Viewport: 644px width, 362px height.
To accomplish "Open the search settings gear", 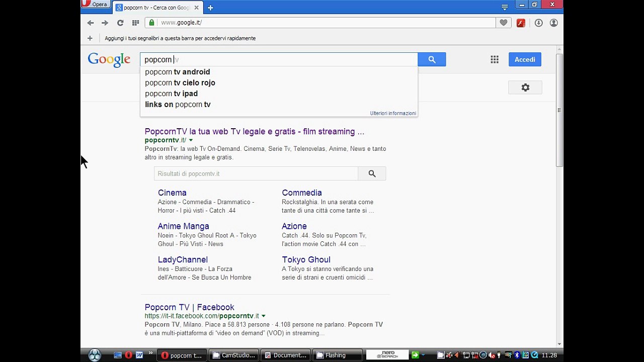I will pos(525,87).
